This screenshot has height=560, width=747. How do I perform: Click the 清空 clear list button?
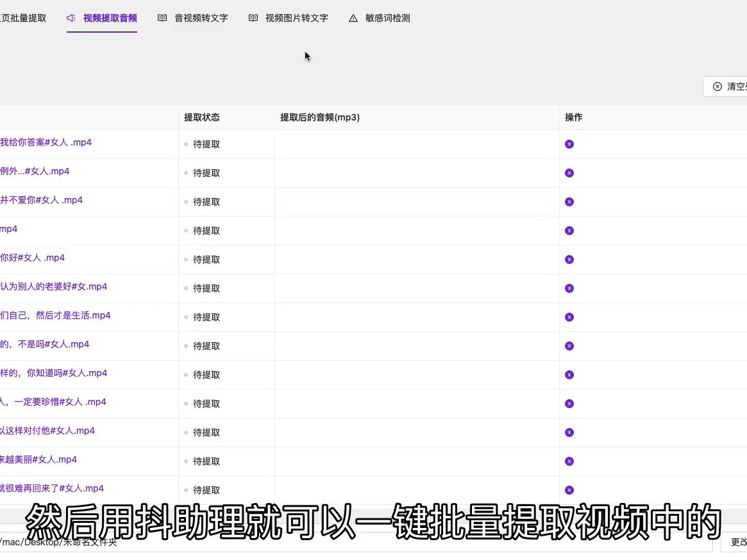pos(726,86)
